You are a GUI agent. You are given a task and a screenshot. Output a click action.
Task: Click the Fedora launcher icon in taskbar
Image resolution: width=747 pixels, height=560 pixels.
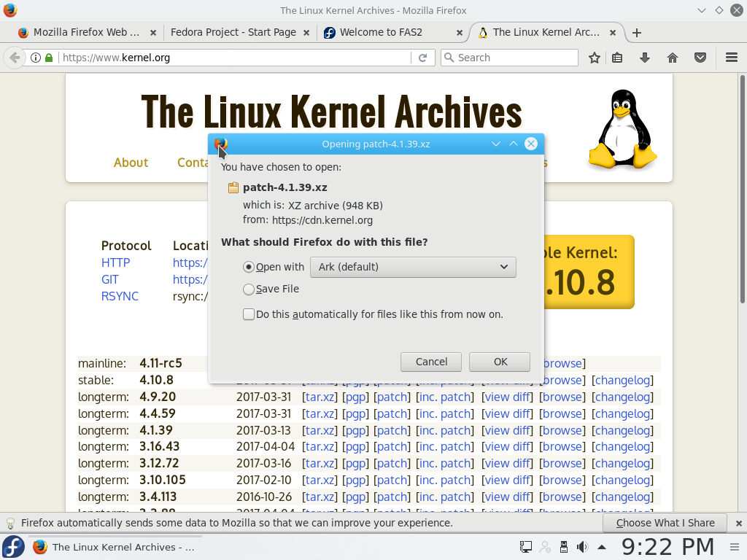click(13, 547)
